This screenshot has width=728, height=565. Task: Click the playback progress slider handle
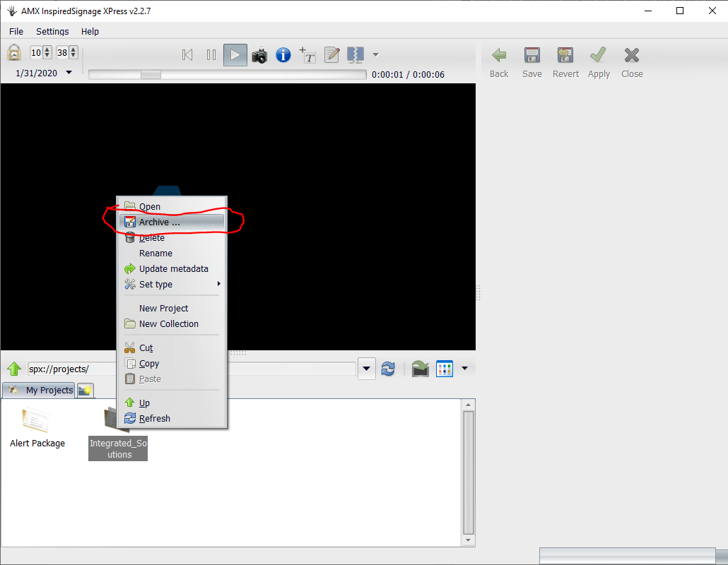(x=151, y=75)
